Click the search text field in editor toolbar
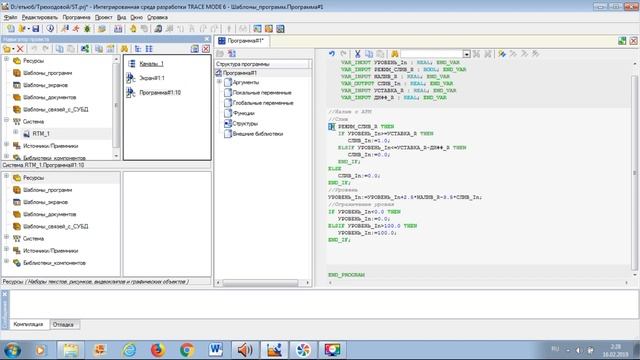The width and height of the screenshot is (640, 360). click(432, 54)
